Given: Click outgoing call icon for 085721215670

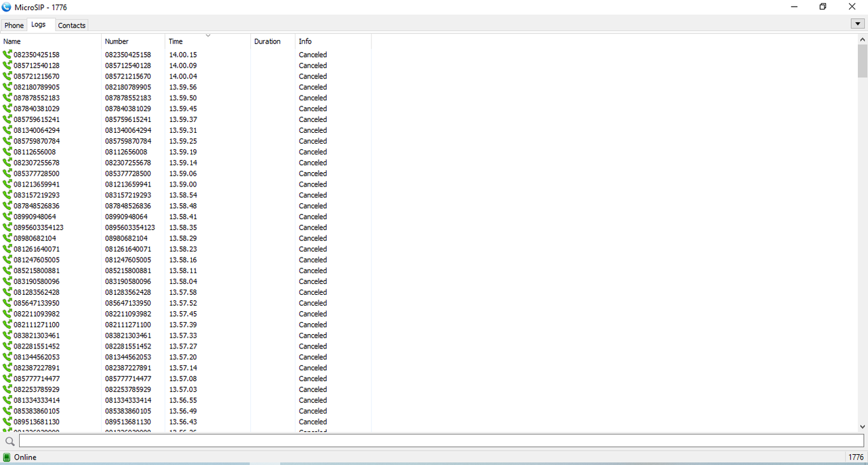Looking at the screenshot, I should tap(7, 77).
